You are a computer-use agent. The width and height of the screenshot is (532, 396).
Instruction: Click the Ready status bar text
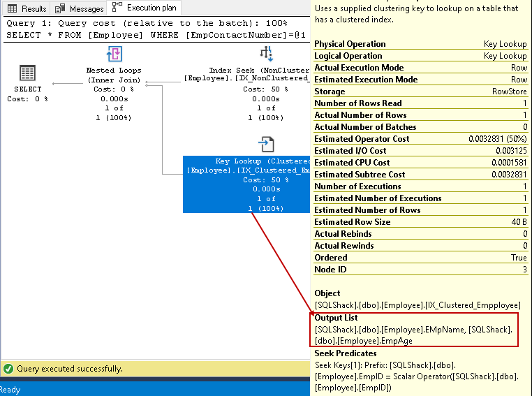tap(10, 390)
